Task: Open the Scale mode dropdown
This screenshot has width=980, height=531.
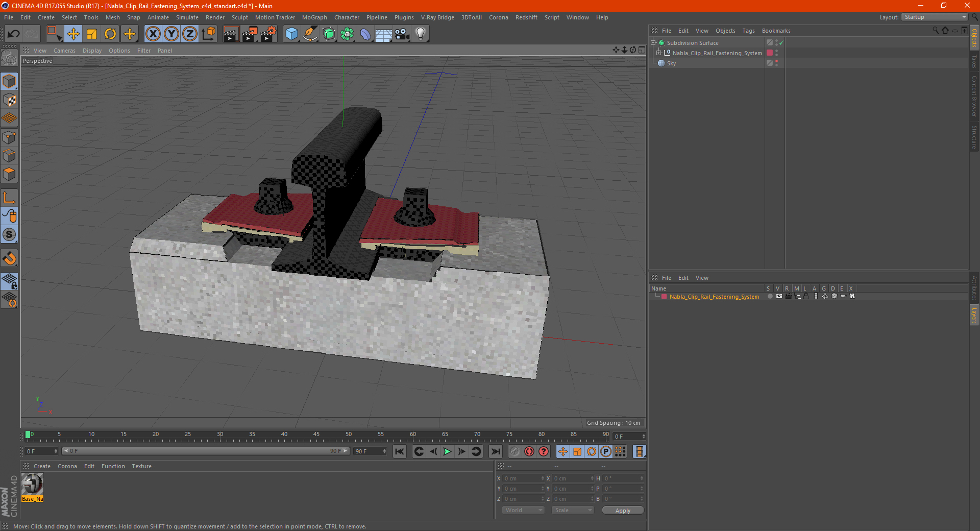Action: tap(573, 510)
